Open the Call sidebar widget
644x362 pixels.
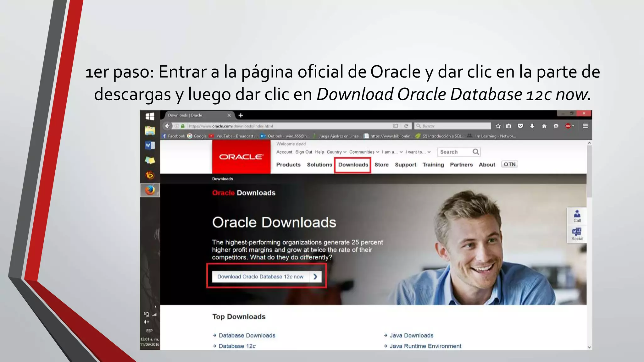pyautogui.click(x=577, y=216)
